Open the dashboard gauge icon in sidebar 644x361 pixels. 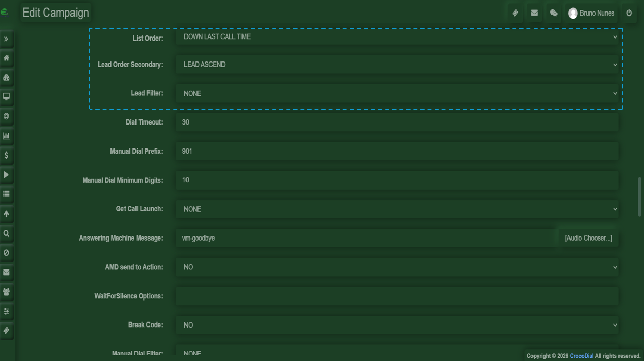[x=6, y=78]
